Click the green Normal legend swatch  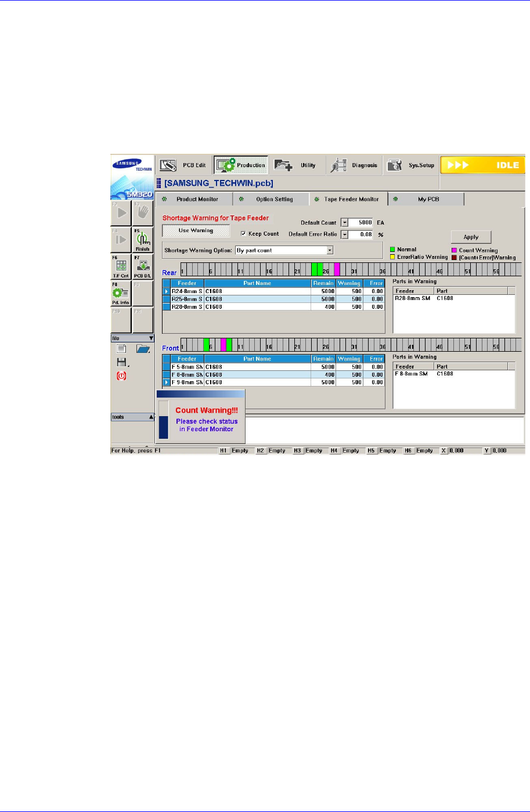click(x=392, y=250)
